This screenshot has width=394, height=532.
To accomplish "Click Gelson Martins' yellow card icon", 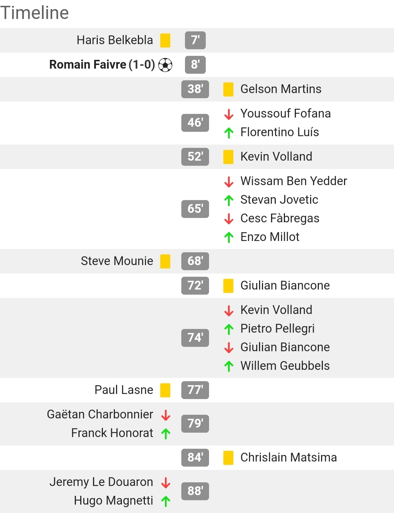I will [228, 89].
